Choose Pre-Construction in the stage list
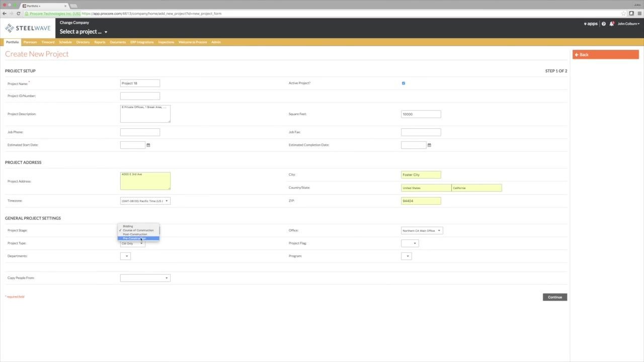Image resolution: width=644 pixels, height=362 pixels. [x=138, y=238]
